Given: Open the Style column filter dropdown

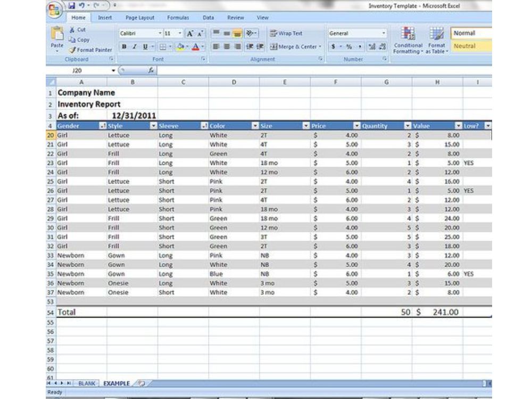Looking at the screenshot, I should click(153, 126).
